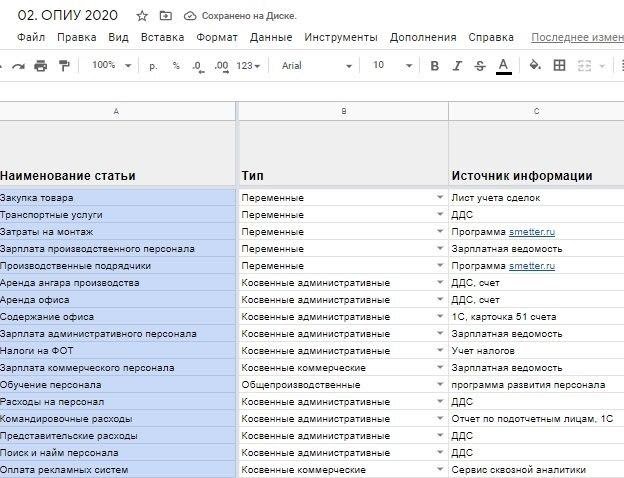
Task: Select the paint format tool
Action: click(65, 66)
